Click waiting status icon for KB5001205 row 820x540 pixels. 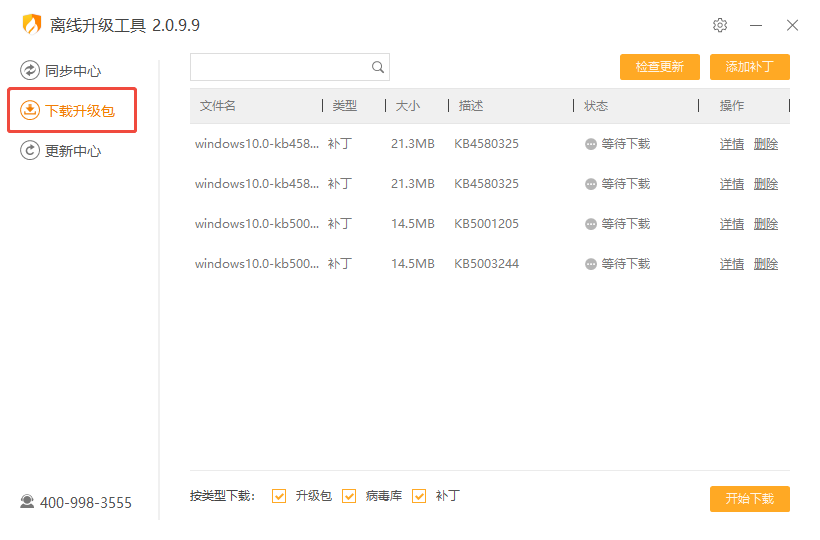(590, 224)
